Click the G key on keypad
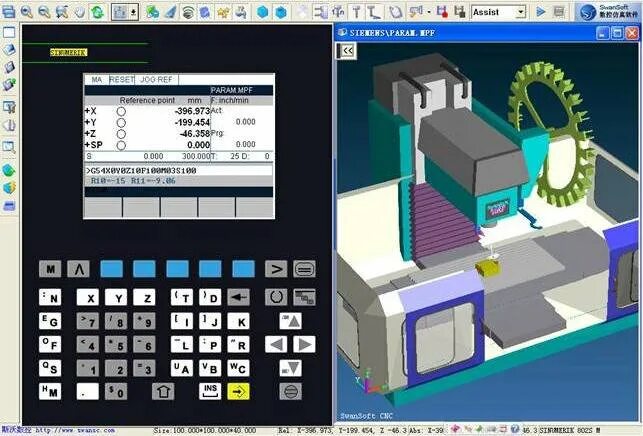643x436 pixels. 50,321
